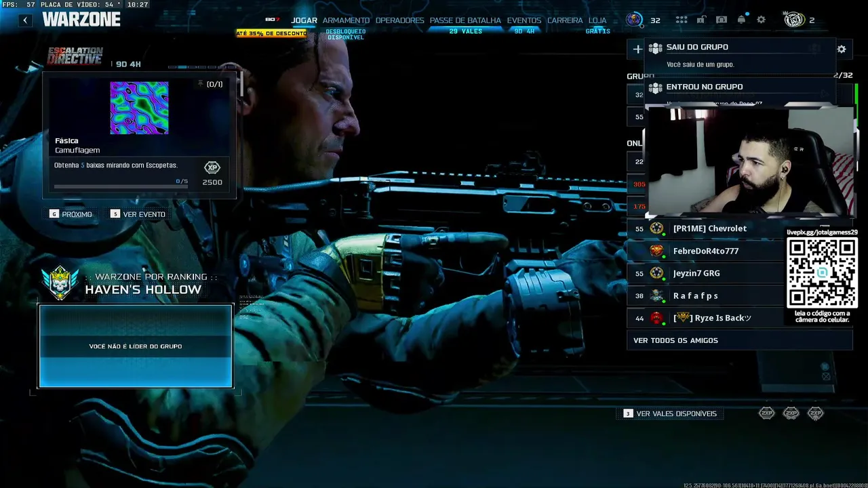Click the XP reward icon showing 2500
The image size is (868, 488).
pyautogui.click(x=212, y=167)
